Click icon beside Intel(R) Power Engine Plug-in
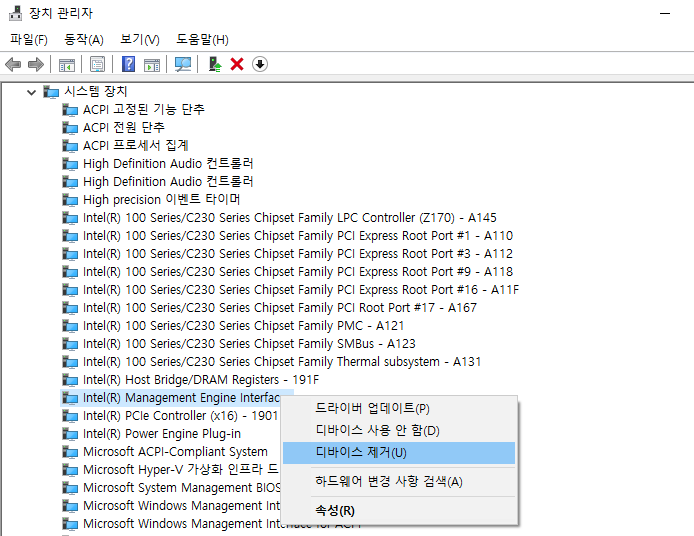694x536 pixels. (x=70, y=434)
